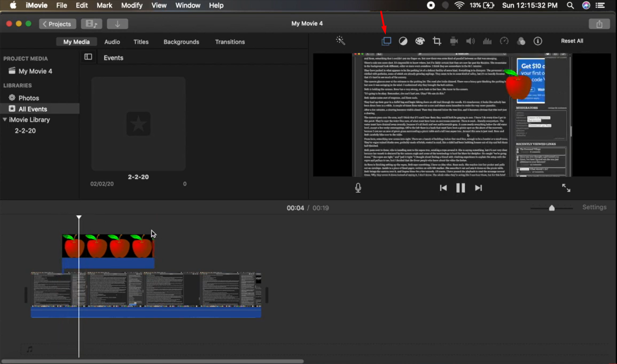This screenshot has width=617, height=364.
Task: Open the stabilization camera tool
Action: click(x=454, y=41)
